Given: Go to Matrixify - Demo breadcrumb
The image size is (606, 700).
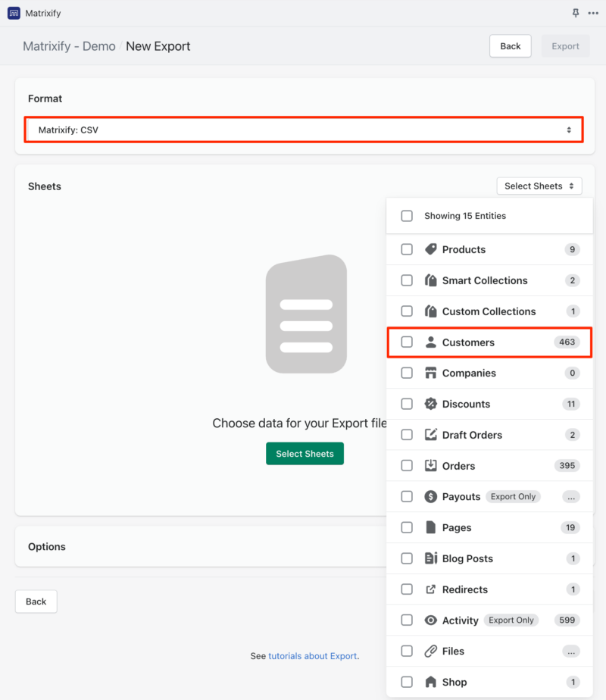Looking at the screenshot, I should coord(69,46).
